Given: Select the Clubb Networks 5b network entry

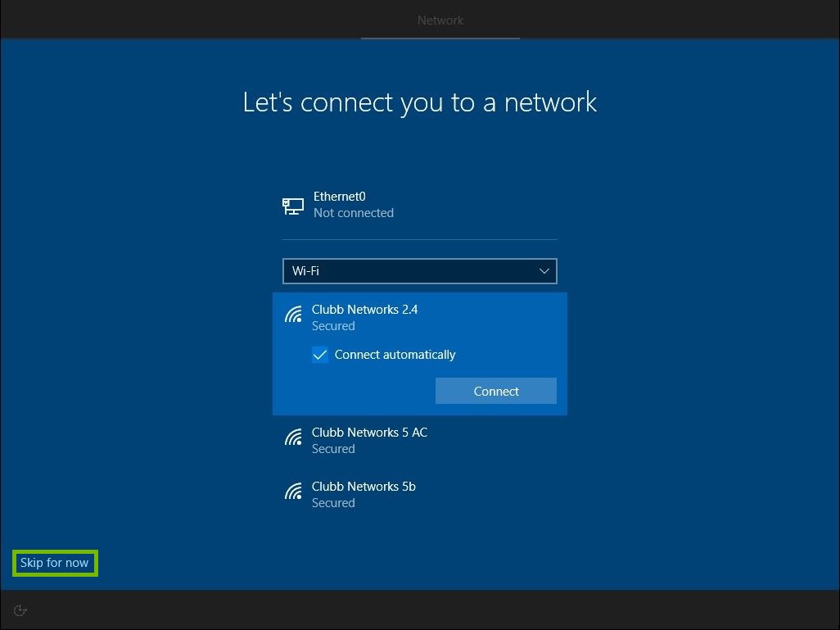Looking at the screenshot, I should 364,494.
